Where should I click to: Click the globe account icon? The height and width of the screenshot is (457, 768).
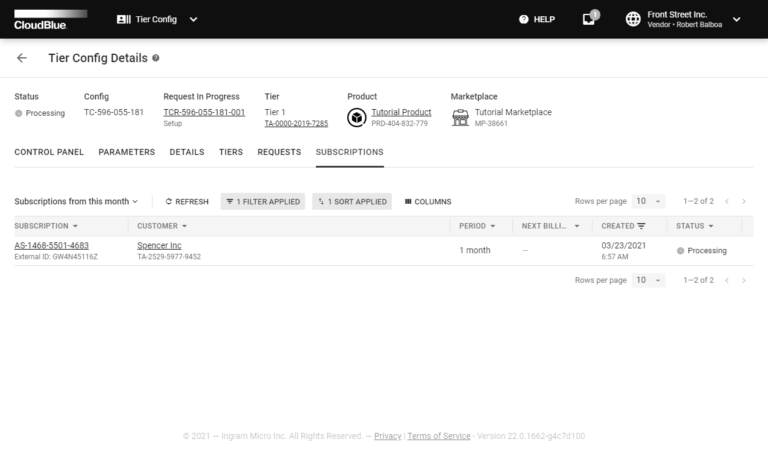coord(633,19)
